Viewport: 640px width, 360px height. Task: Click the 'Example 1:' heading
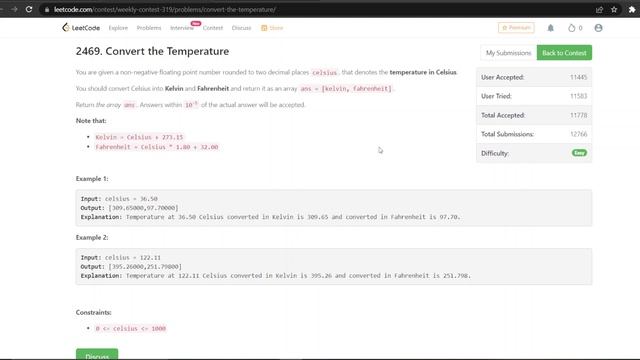tap(92, 179)
